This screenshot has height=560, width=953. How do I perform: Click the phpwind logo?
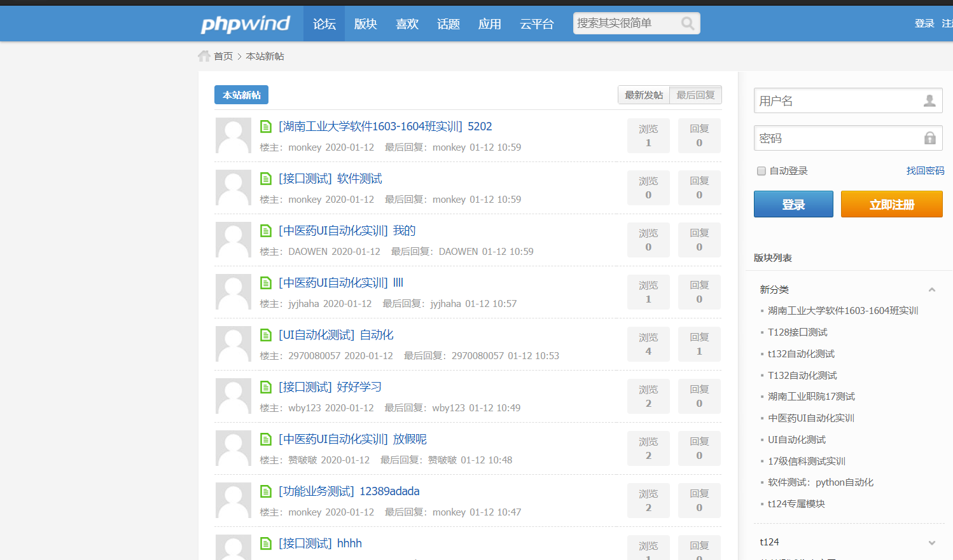click(x=246, y=24)
